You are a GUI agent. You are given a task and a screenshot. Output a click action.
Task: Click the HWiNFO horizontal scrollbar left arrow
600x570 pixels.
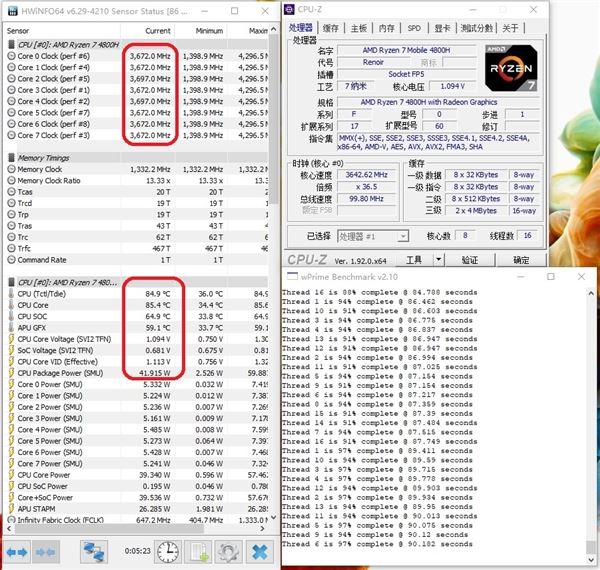pyautogui.click(x=9, y=529)
